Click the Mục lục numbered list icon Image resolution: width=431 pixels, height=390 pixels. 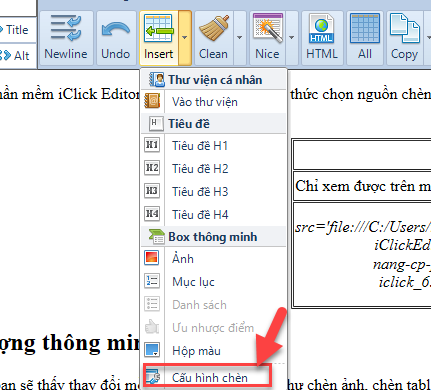(x=152, y=281)
